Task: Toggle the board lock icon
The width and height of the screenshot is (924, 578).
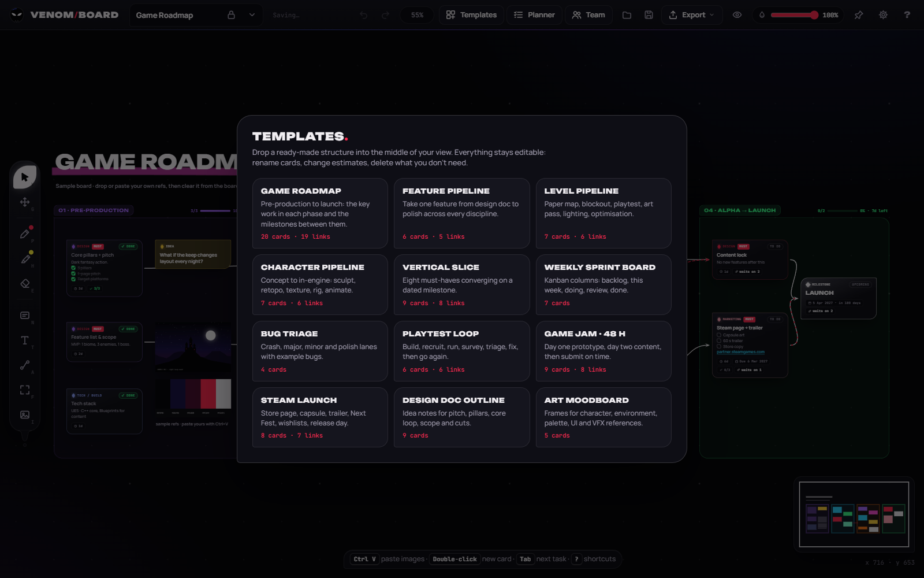Action: click(231, 15)
